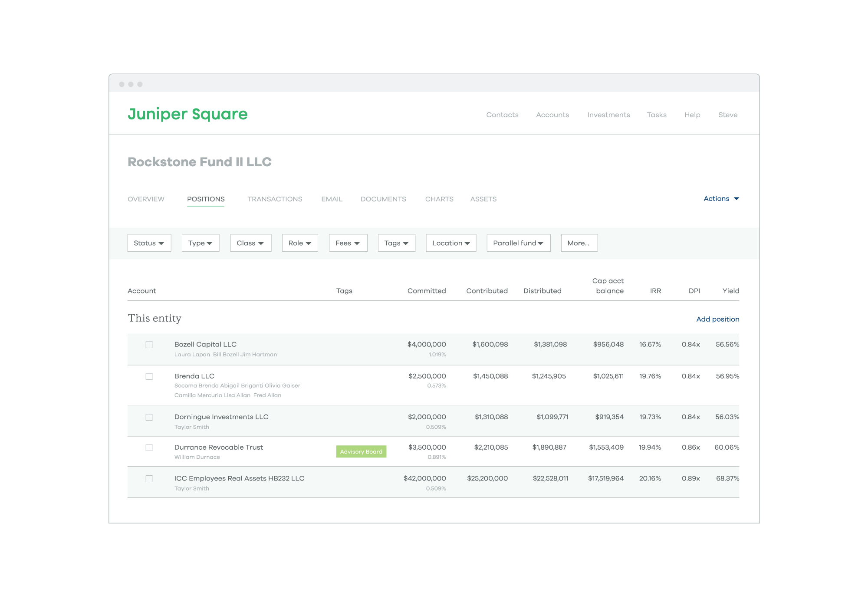Open the Parallel fund filter dropdown
This screenshot has height=599, width=868.
pos(518,243)
